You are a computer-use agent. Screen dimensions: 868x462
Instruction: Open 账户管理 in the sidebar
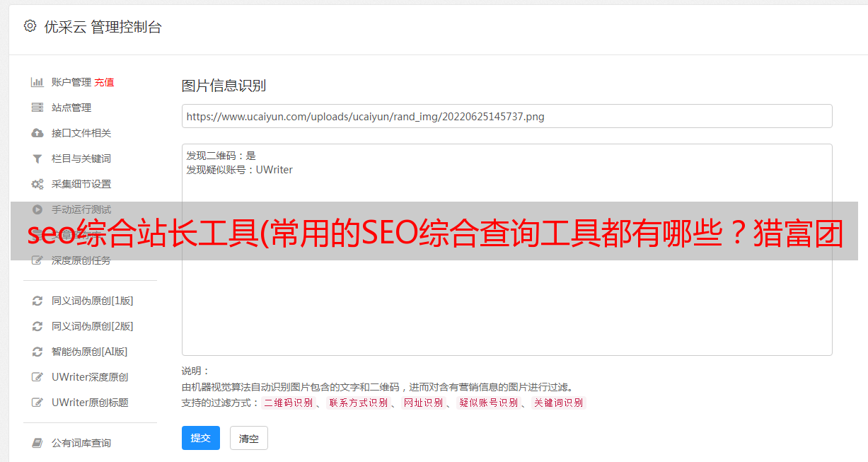click(71, 82)
